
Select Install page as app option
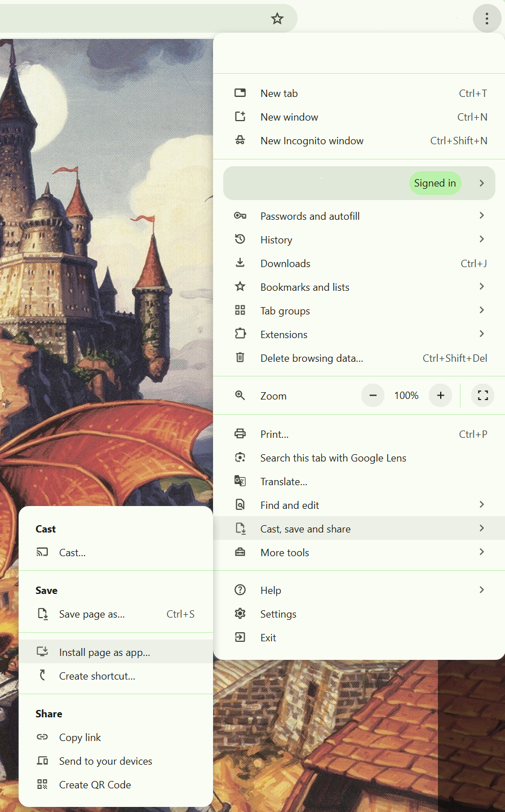pos(105,652)
